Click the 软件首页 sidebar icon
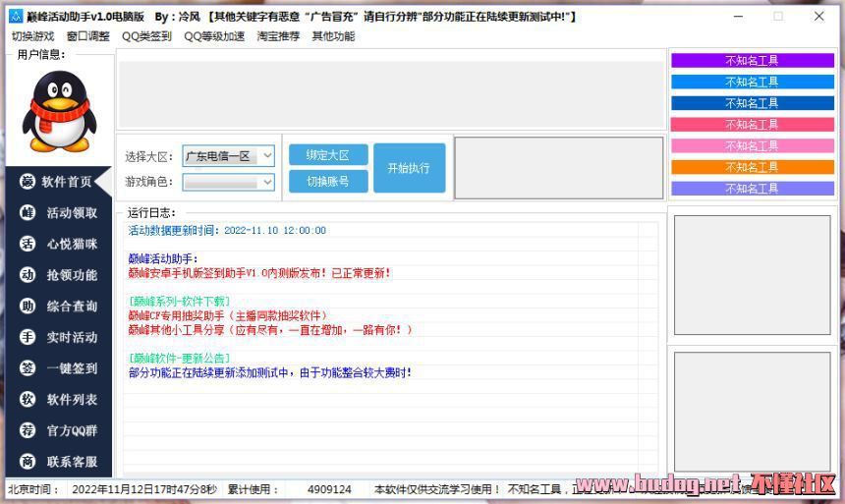The height and width of the screenshot is (504, 845). tap(28, 182)
